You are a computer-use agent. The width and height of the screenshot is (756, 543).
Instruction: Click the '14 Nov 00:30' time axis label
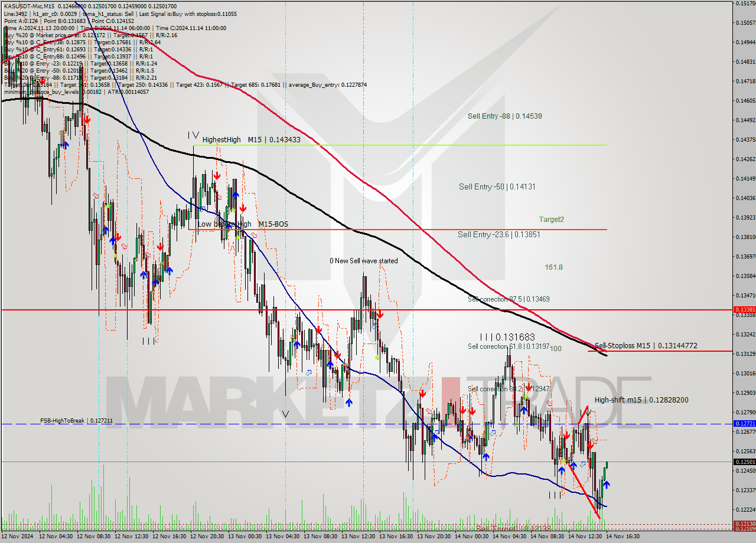[473, 537]
